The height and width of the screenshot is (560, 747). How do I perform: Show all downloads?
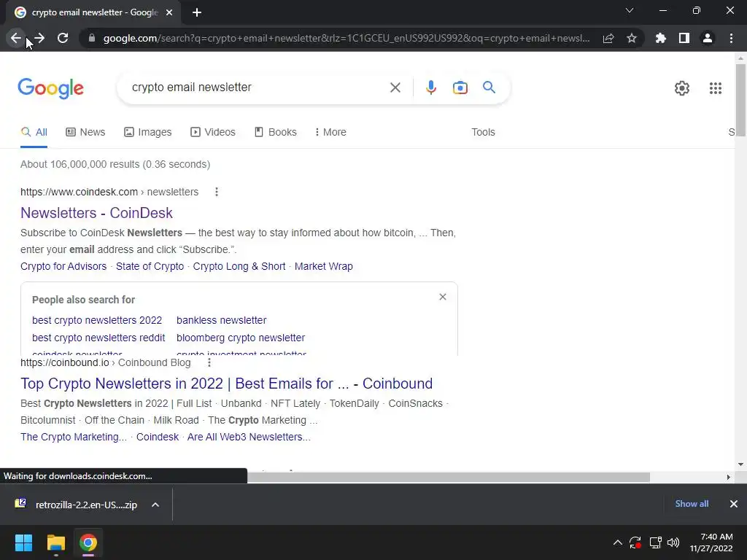(x=692, y=504)
